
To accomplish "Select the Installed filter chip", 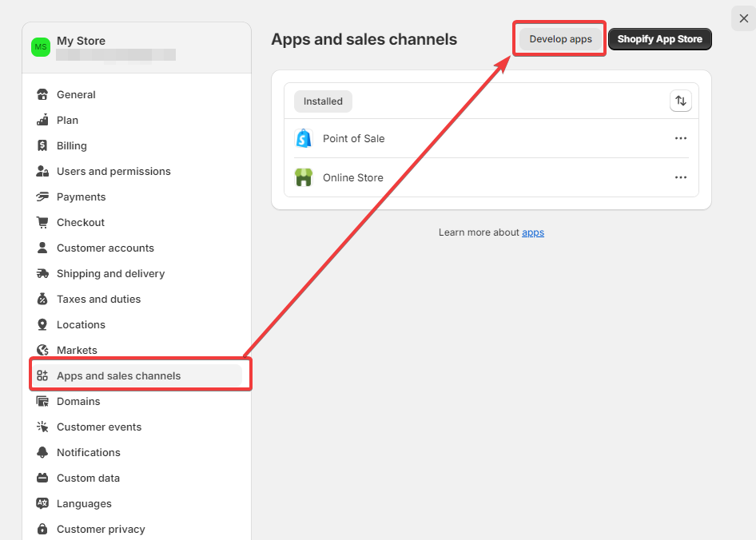I will (x=322, y=101).
